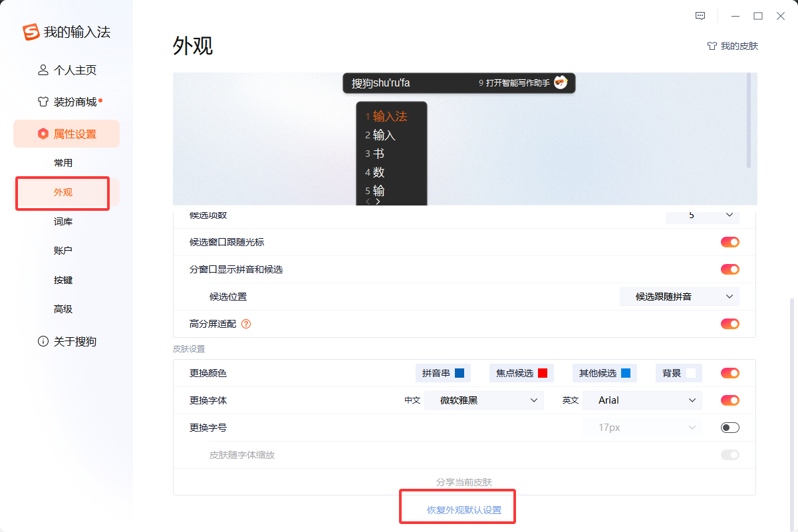The height and width of the screenshot is (532, 798).
Task: Click 恢复外观默认设置 to reset appearance
Action: pyautogui.click(x=457, y=506)
